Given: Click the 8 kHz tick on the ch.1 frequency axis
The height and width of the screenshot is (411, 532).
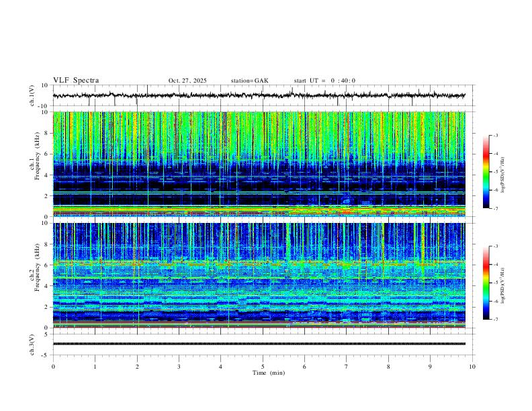Looking at the screenshot, I should tap(46, 133).
